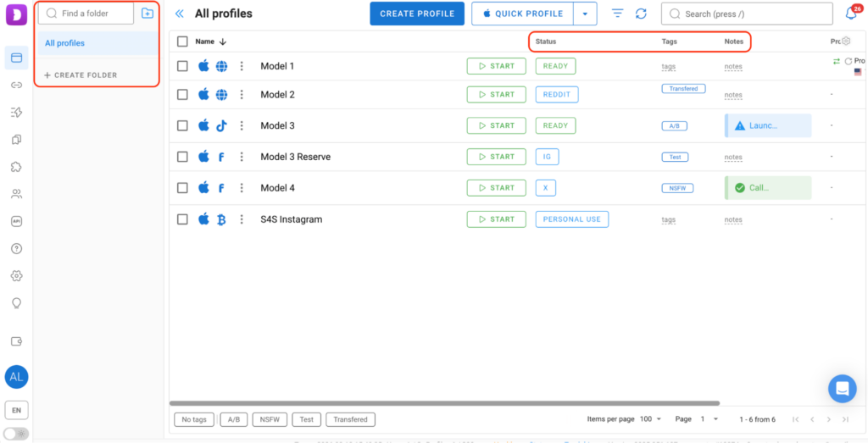Open the three-dot menu for S4S Instagram
The width and height of the screenshot is (868, 443).
point(242,219)
